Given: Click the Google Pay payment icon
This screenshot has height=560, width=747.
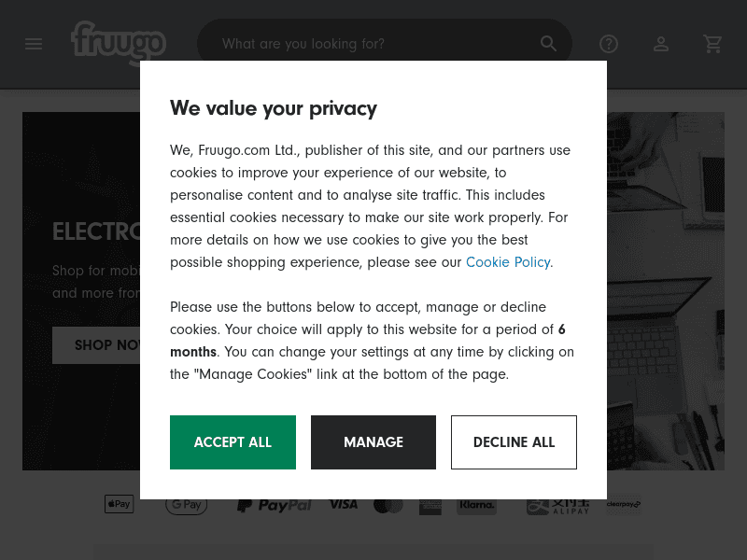Looking at the screenshot, I should pyautogui.click(x=186, y=505).
